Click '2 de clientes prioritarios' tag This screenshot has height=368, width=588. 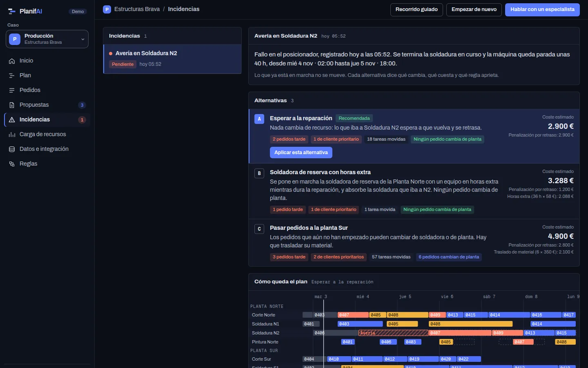339,257
